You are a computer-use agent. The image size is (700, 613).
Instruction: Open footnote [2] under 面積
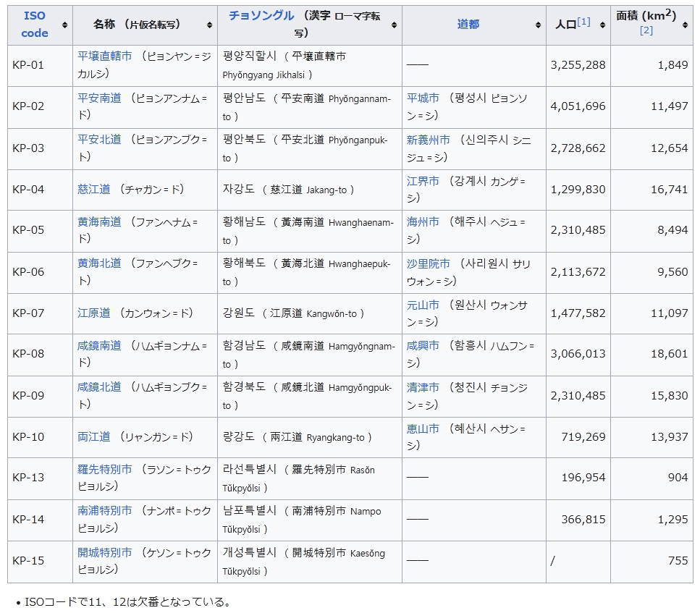(x=646, y=30)
